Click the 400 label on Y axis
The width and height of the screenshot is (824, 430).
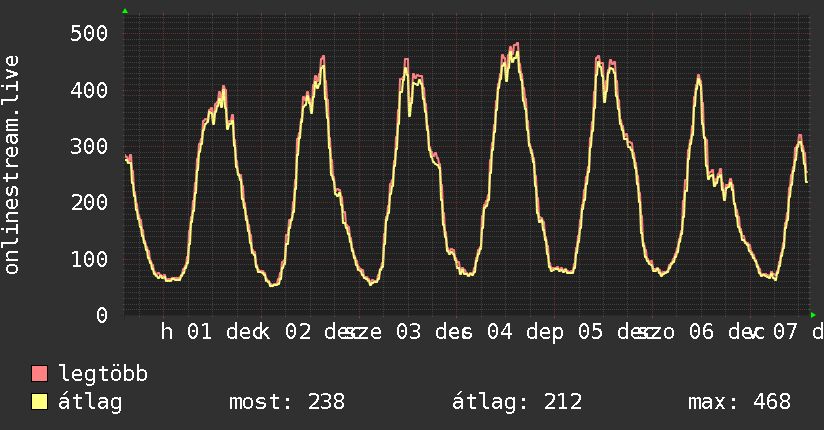89,90
